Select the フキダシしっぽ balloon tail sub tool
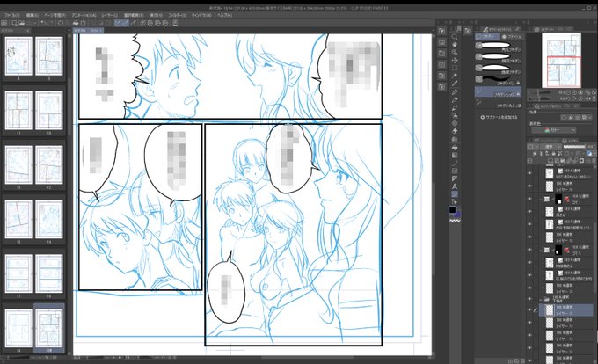Image resolution: width=598 pixels, height=364 pixels. pyautogui.click(x=498, y=91)
